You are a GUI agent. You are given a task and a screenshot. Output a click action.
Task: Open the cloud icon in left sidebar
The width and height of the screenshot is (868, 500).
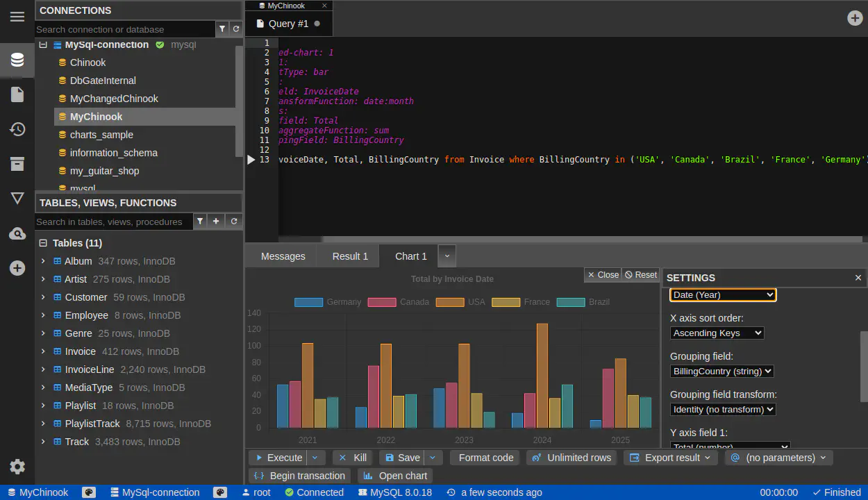click(x=17, y=234)
